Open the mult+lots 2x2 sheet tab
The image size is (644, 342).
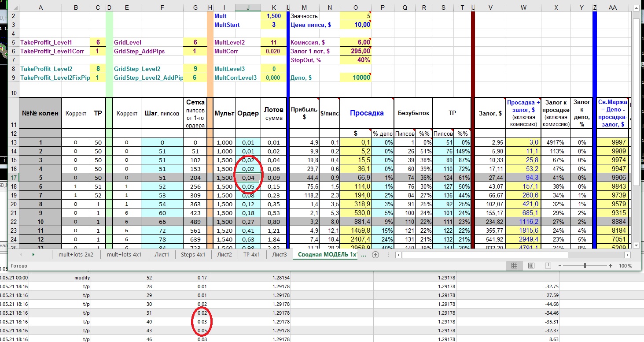tap(76, 255)
